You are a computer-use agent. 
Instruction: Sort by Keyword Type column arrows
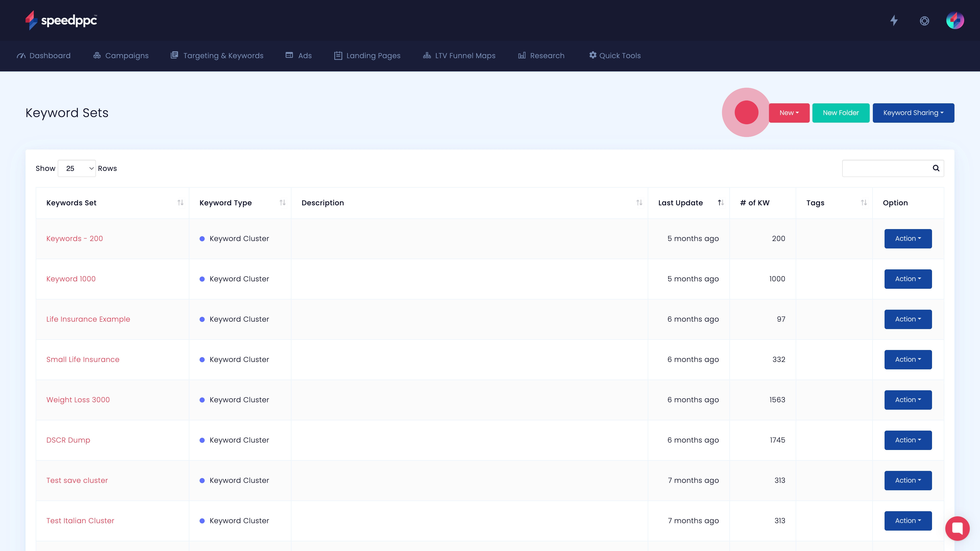tap(282, 203)
